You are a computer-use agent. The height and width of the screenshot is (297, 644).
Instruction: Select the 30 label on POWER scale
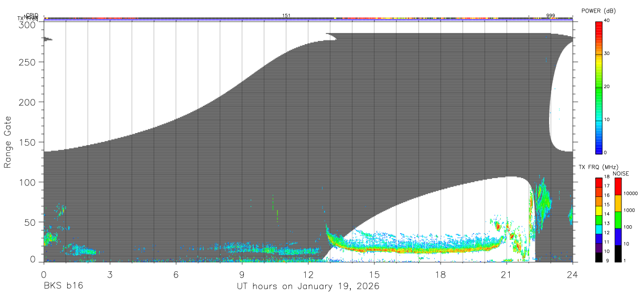click(607, 53)
